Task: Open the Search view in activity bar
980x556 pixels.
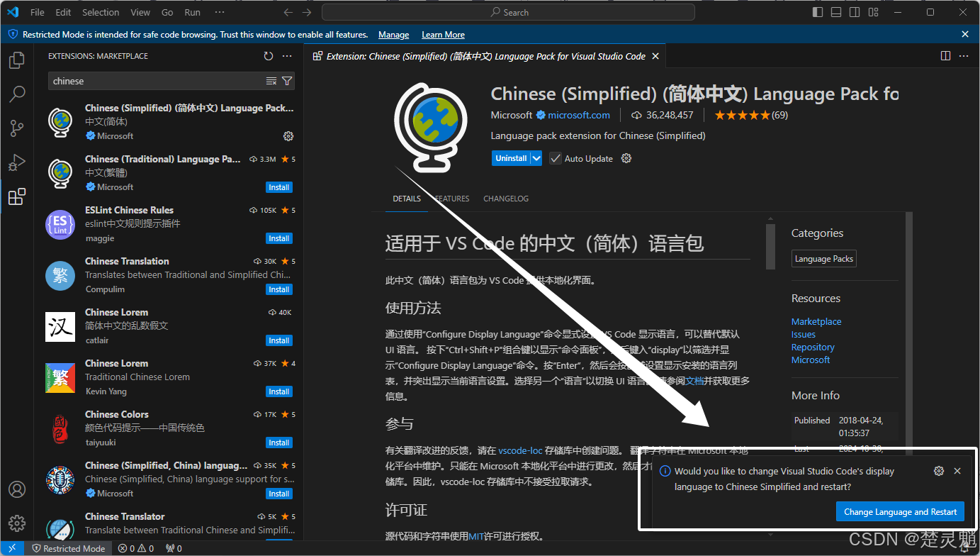Action: (17, 94)
